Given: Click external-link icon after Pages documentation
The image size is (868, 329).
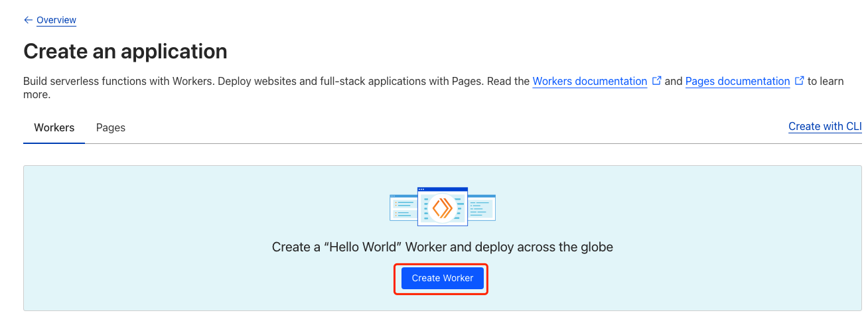Looking at the screenshot, I should click(799, 80).
